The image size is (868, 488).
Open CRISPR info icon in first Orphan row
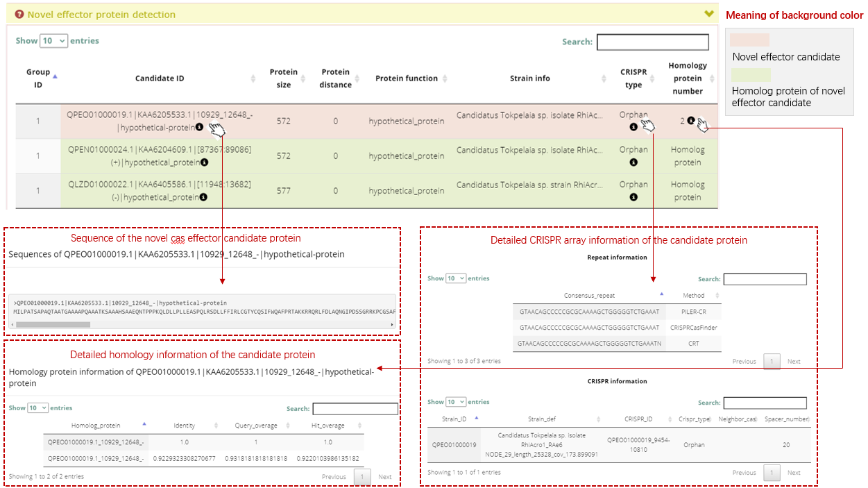633,127
